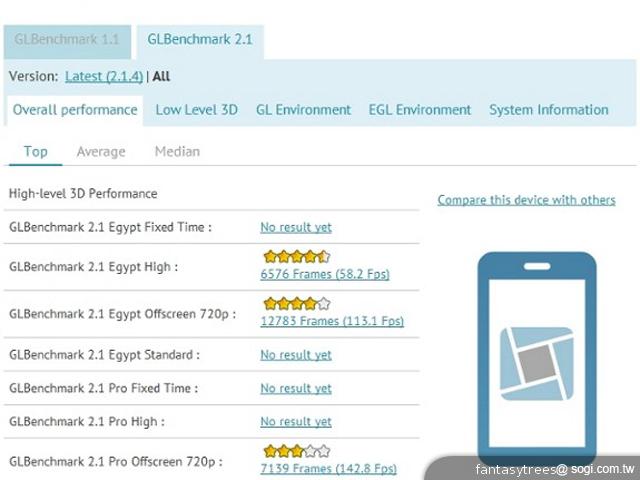640x480 pixels.
Task: Select Overall performance tab
Action: coord(75,110)
